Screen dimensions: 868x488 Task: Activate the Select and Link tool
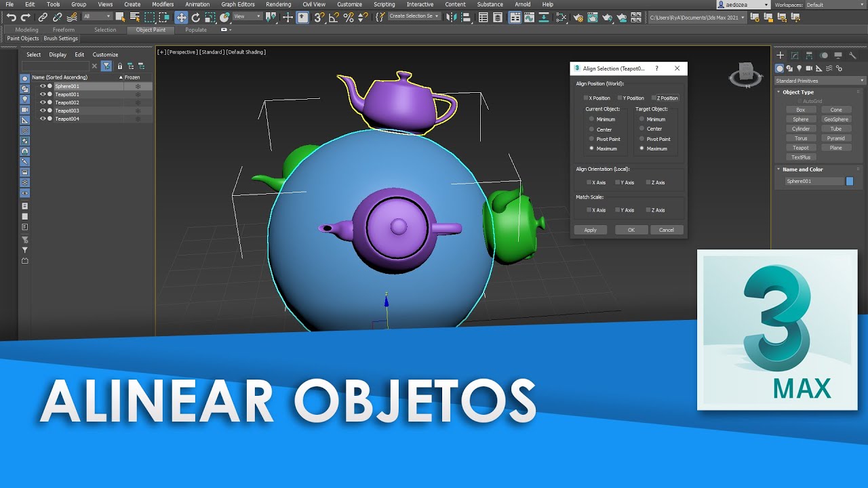43,17
